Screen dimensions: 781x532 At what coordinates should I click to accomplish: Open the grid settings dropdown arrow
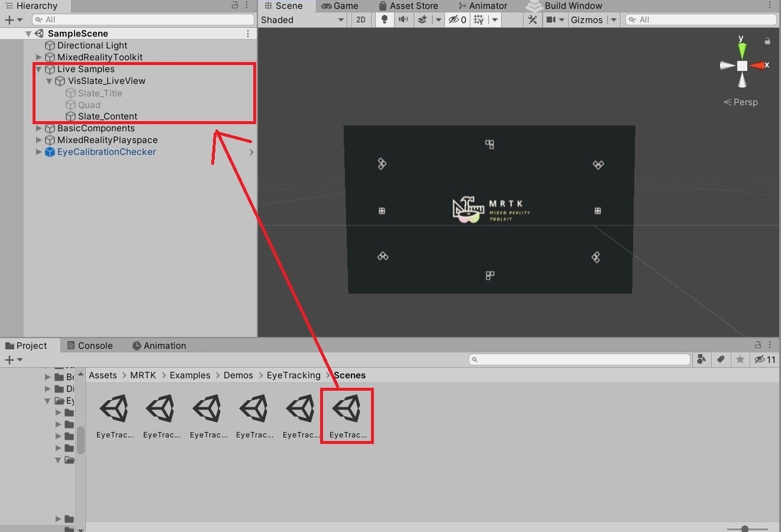495,20
